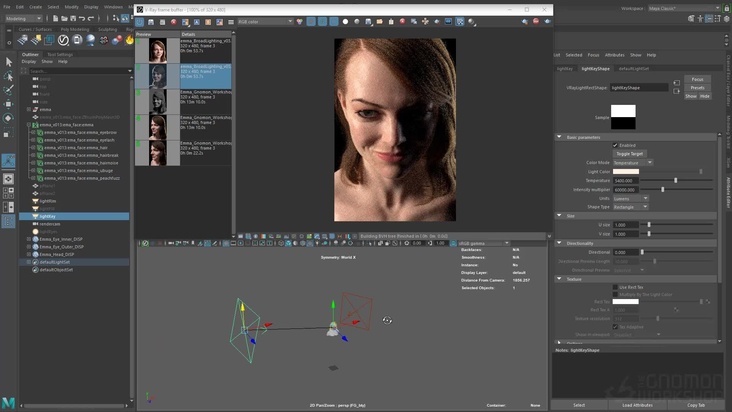The width and height of the screenshot is (732, 412).
Task: Click the Intensity multiplier slider handle
Action: pyautogui.click(x=662, y=189)
